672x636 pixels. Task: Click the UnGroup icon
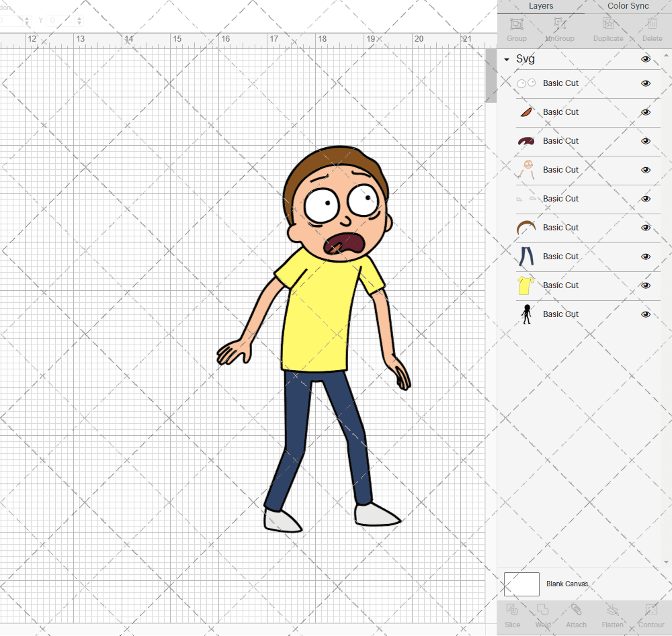point(560,24)
